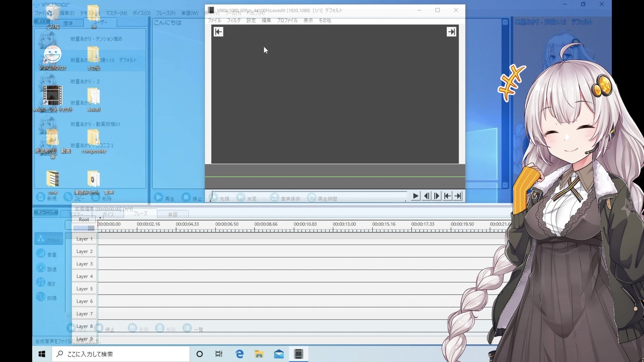Toggle Layer 6 visibility

(x=85, y=301)
